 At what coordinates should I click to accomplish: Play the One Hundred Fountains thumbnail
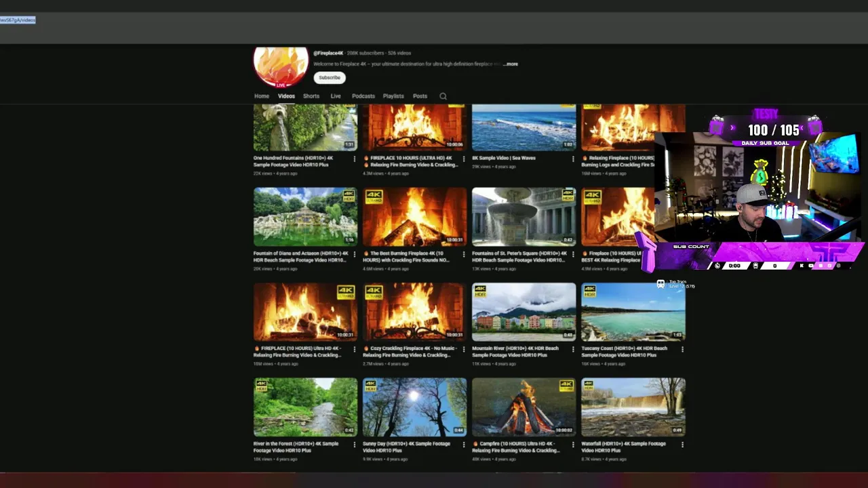305,127
